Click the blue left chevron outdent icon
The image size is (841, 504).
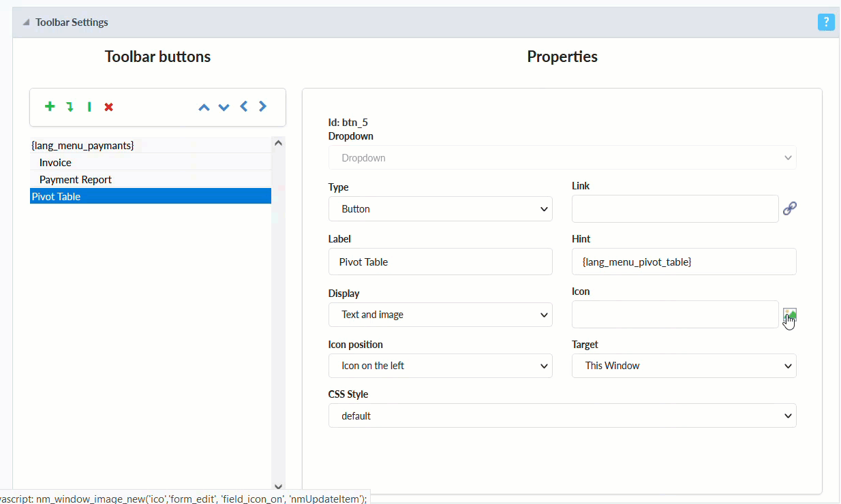[x=243, y=107]
